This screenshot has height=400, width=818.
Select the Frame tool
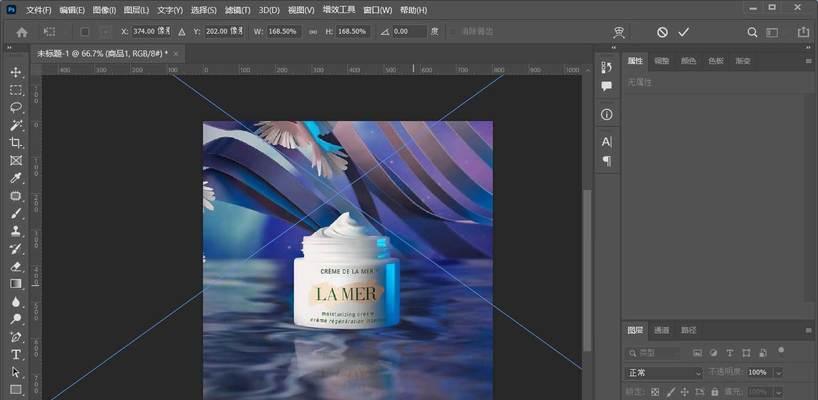click(x=16, y=160)
